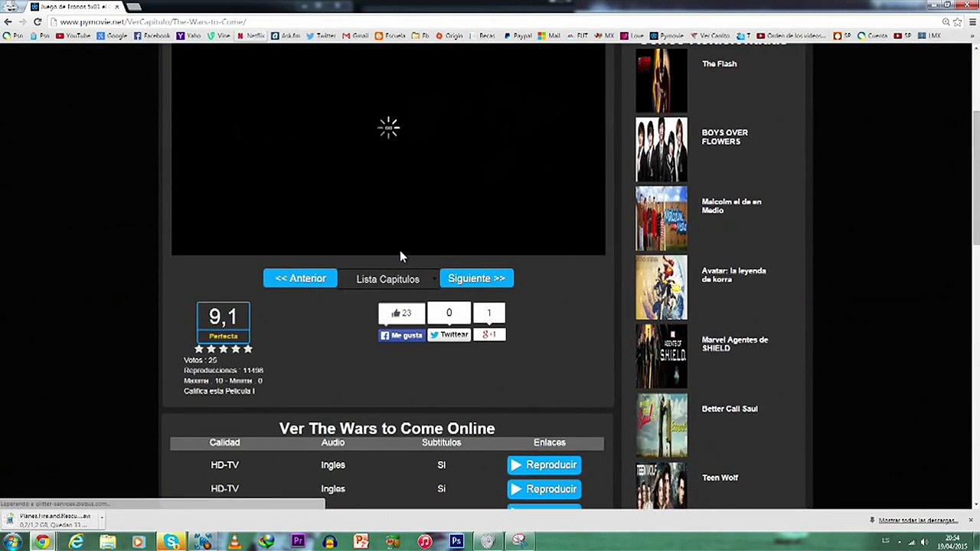Open iTunes from the taskbar

[424, 542]
